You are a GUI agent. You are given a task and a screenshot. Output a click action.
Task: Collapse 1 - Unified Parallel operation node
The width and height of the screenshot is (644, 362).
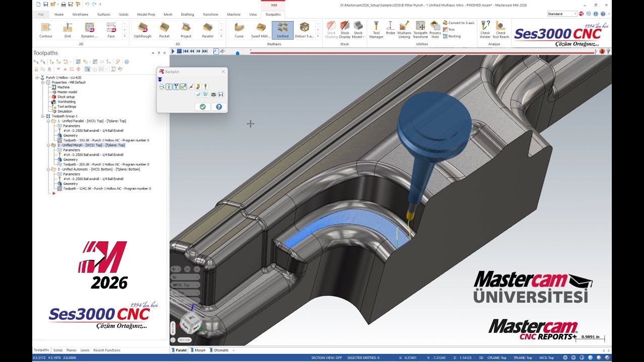[49, 121]
